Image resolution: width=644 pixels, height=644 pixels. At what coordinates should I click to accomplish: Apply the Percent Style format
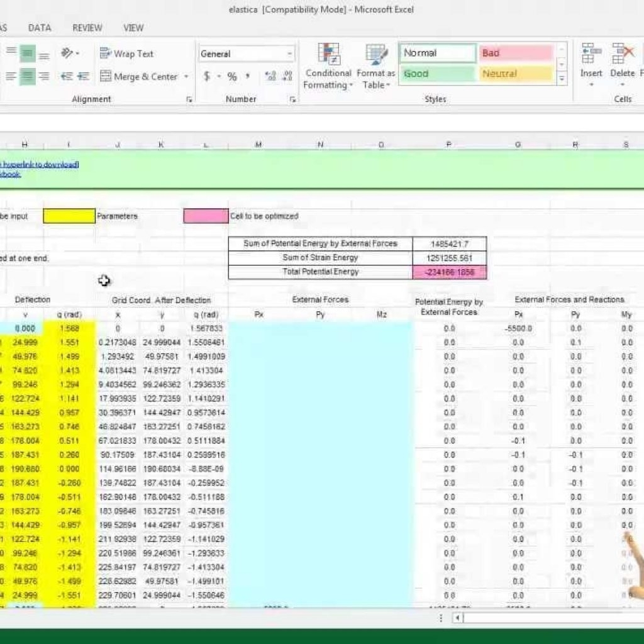click(x=231, y=77)
